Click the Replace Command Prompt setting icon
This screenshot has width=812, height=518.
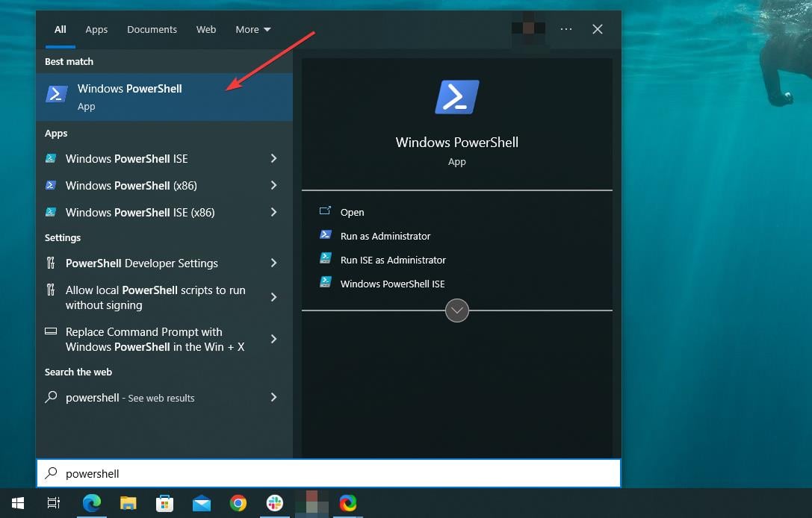click(51, 331)
